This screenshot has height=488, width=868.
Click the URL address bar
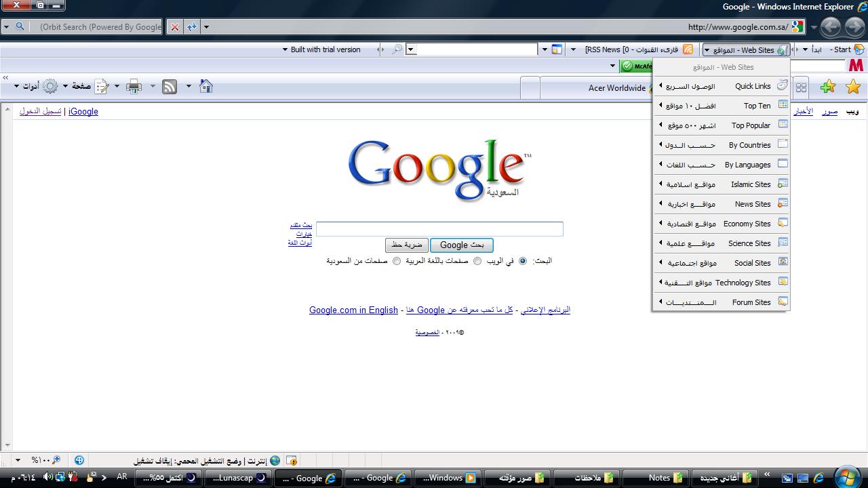(x=500, y=27)
